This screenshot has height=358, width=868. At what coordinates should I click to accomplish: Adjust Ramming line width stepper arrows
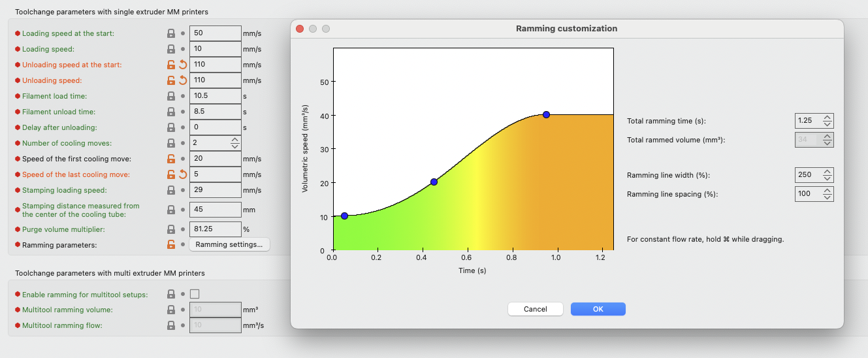click(x=827, y=175)
